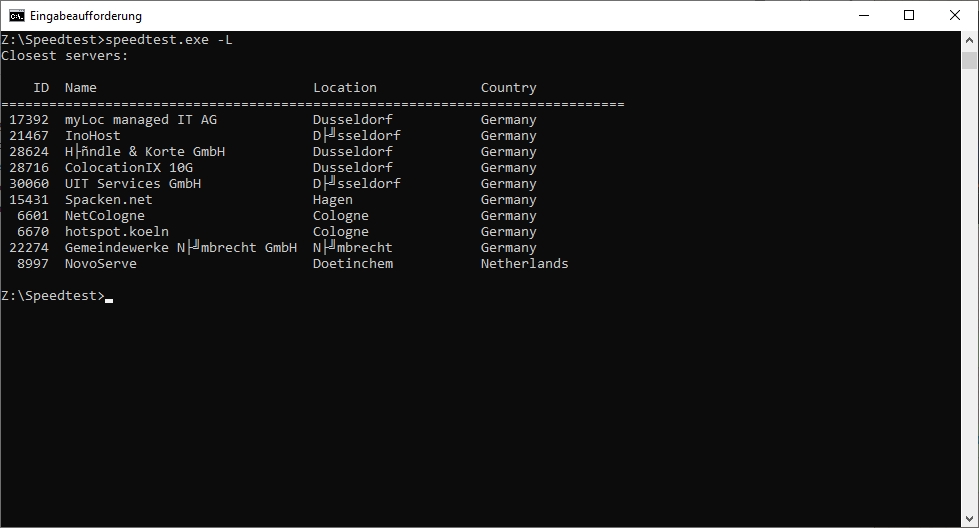Maximize the Eingabeaufforderung window
The height and width of the screenshot is (528, 979).
point(909,16)
